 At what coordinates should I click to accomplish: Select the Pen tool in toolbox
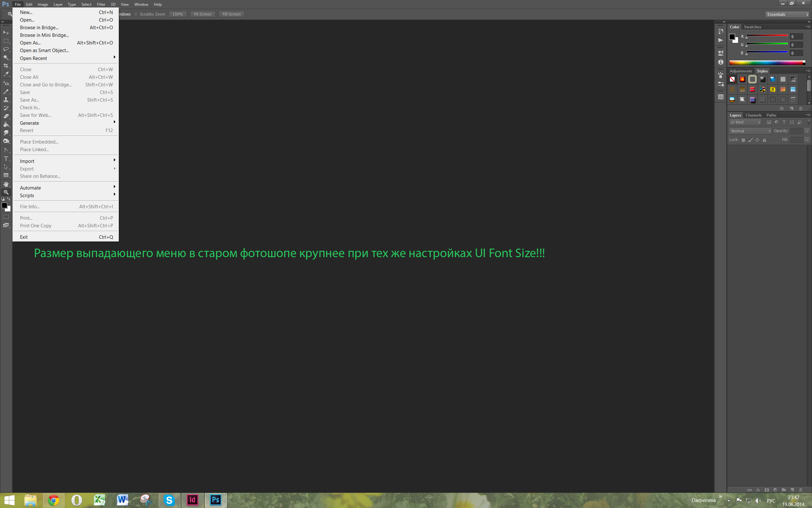pos(6,150)
